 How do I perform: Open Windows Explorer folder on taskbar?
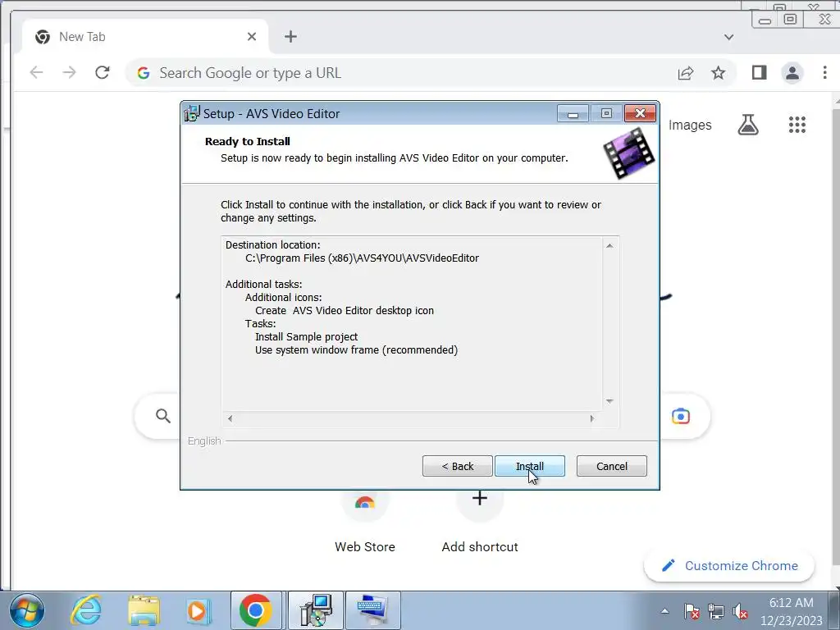pos(144,610)
